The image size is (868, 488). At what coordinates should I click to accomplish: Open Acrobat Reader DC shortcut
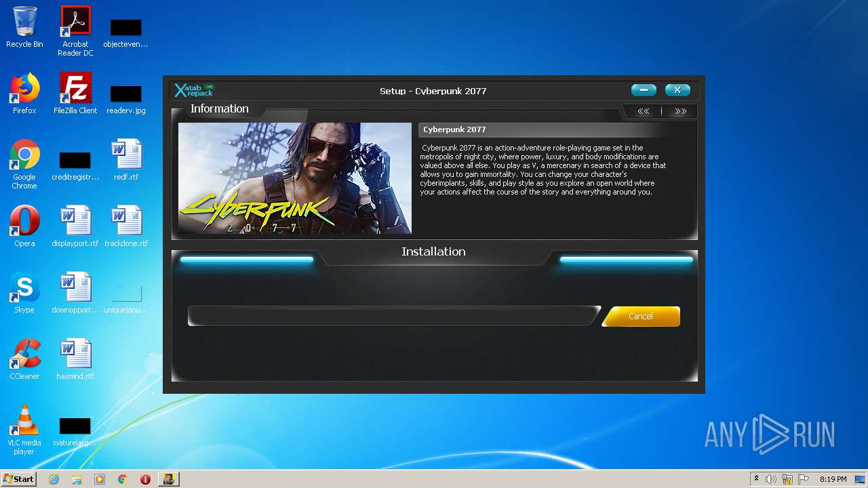(75, 31)
